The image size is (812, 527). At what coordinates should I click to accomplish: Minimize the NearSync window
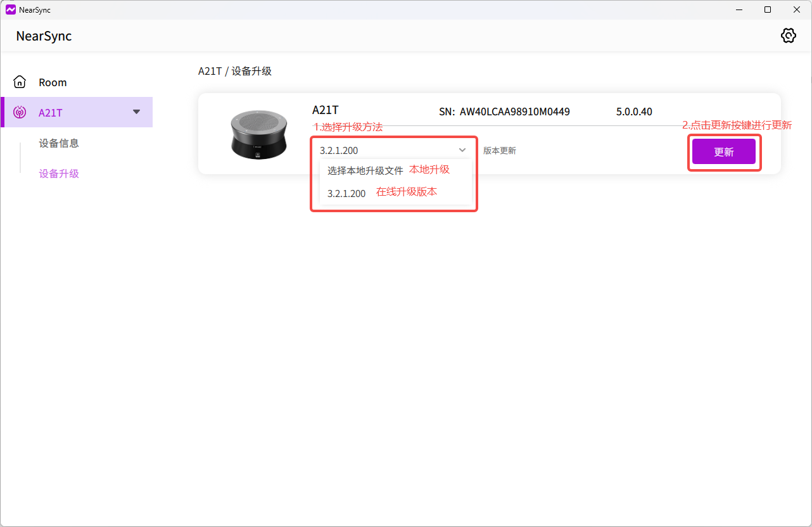739,10
